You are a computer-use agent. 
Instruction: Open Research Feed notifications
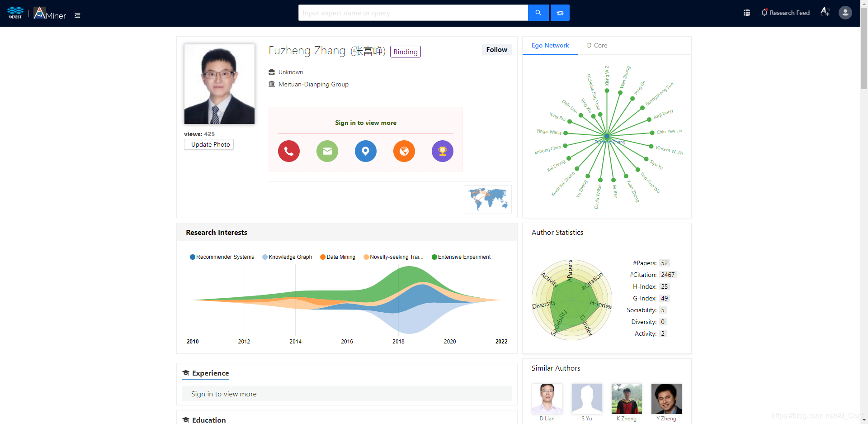click(785, 13)
